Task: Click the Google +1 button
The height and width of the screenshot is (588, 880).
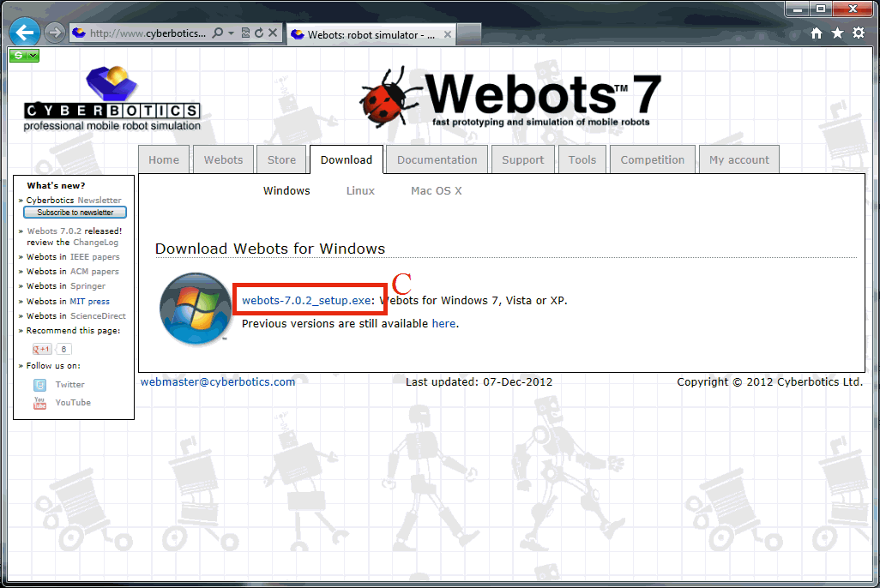Action: click(x=42, y=349)
